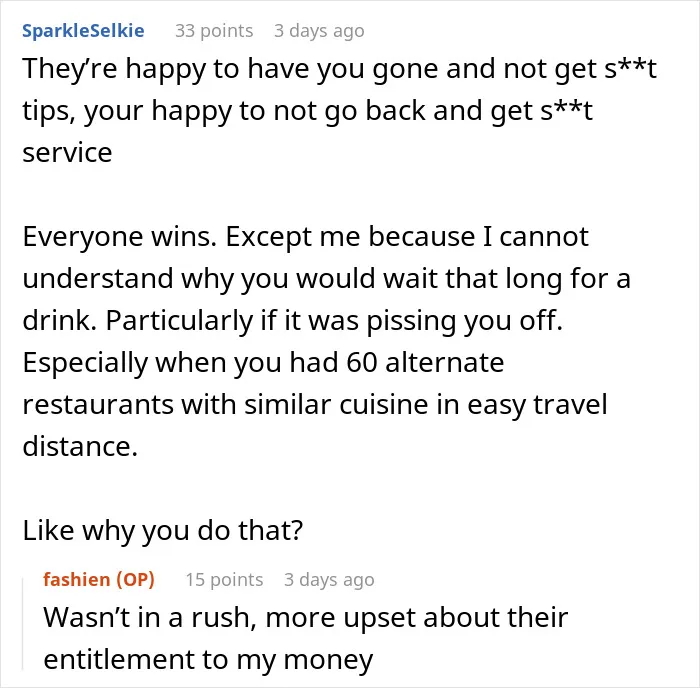The image size is (700, 688).
Task: Click the 33 points score
Action: [214, 31]
